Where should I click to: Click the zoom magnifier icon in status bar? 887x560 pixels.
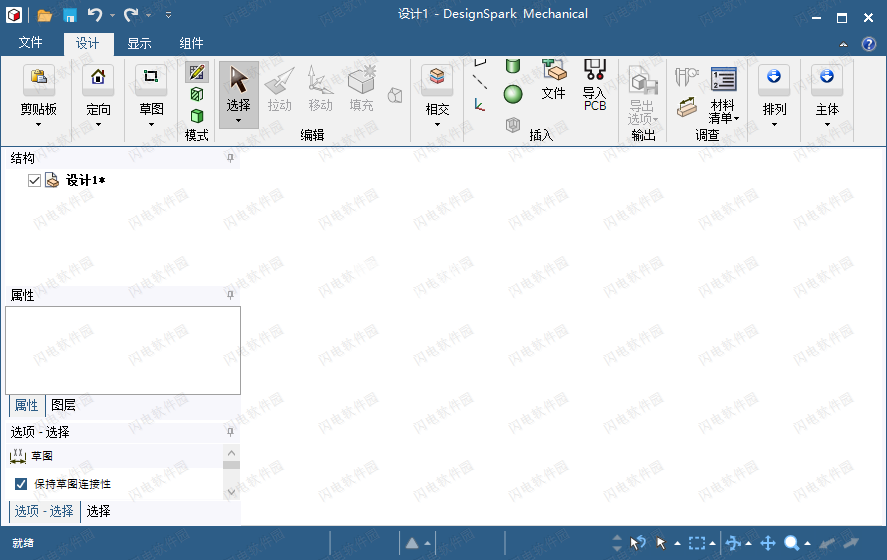[791, 544]
